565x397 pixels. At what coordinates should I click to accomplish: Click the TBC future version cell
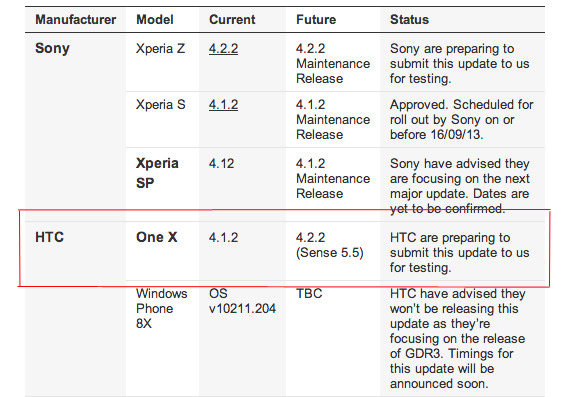tap(309, 294)
